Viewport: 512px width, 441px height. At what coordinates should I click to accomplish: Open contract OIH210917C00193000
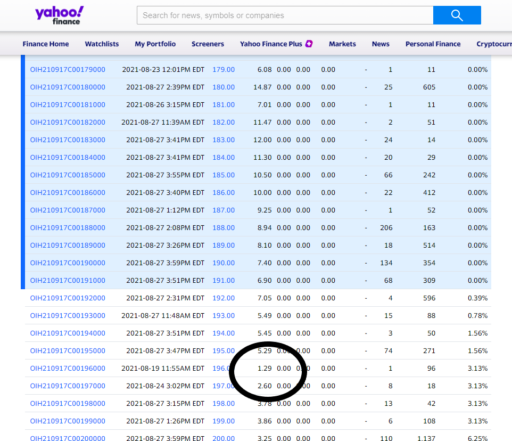68,316
